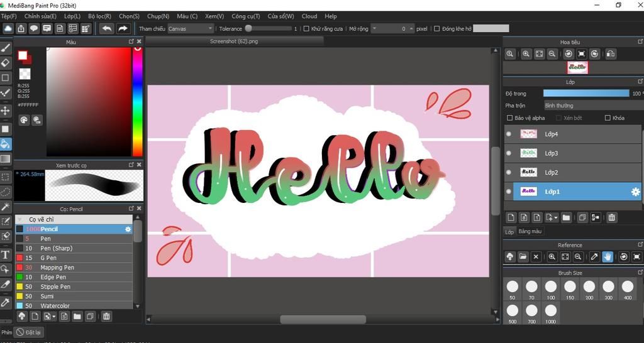Duplicate layer in Layer panel
The image size is (644, 343).
pos(582,217)
